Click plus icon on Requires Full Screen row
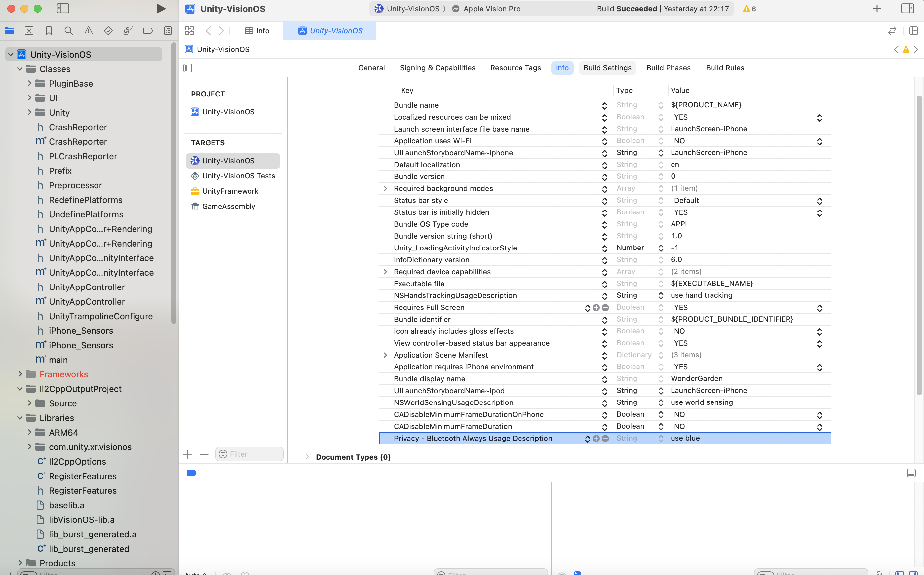 pyautogui.click(x=596, y=308)
